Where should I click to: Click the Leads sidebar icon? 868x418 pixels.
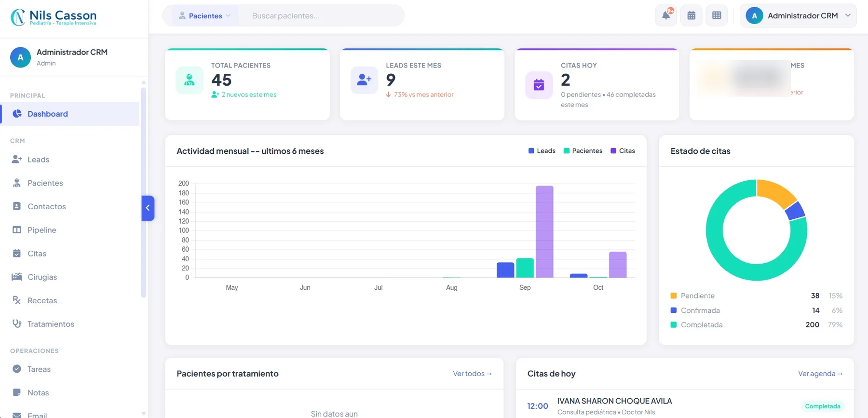(x=17, y=159)
